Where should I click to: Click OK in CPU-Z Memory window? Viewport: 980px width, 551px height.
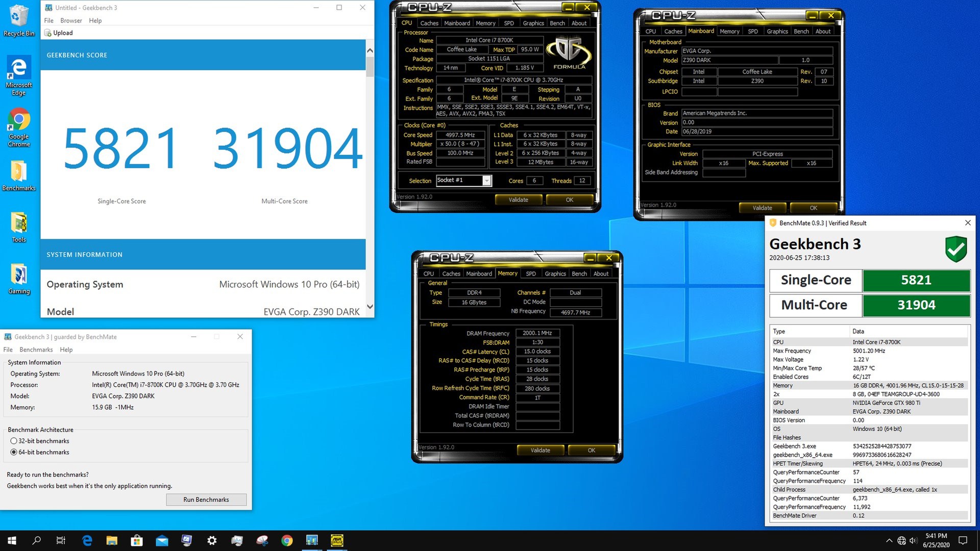pos(591,450)
